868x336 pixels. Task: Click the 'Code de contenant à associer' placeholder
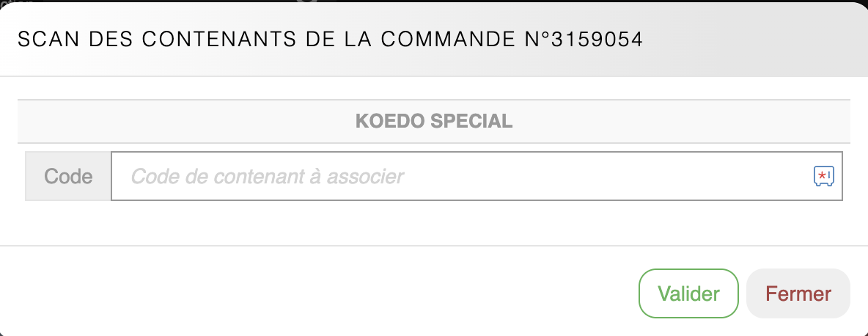pos(268,176)
